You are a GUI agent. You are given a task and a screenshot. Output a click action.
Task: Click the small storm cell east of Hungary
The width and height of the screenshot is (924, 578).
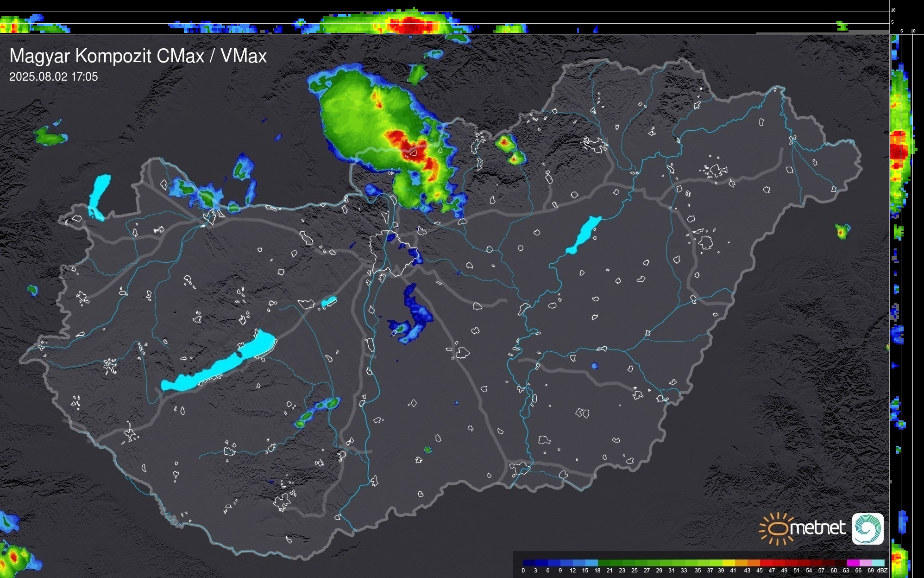coord(842,231)
